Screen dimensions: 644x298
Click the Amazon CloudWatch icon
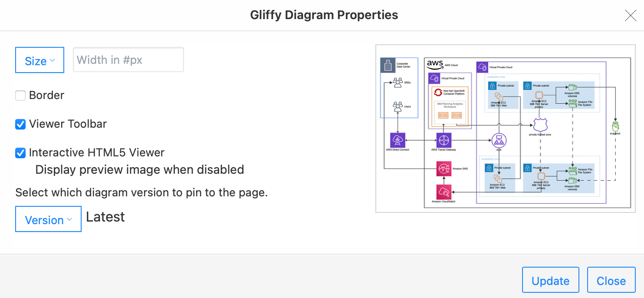[x=443, y=192]
